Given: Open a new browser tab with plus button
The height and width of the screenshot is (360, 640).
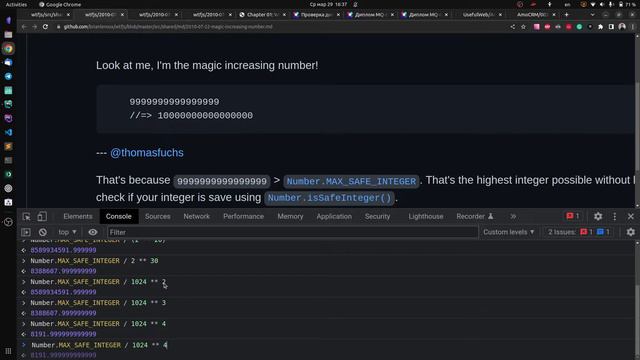Looking at the screenshot, I should point(567,15).
